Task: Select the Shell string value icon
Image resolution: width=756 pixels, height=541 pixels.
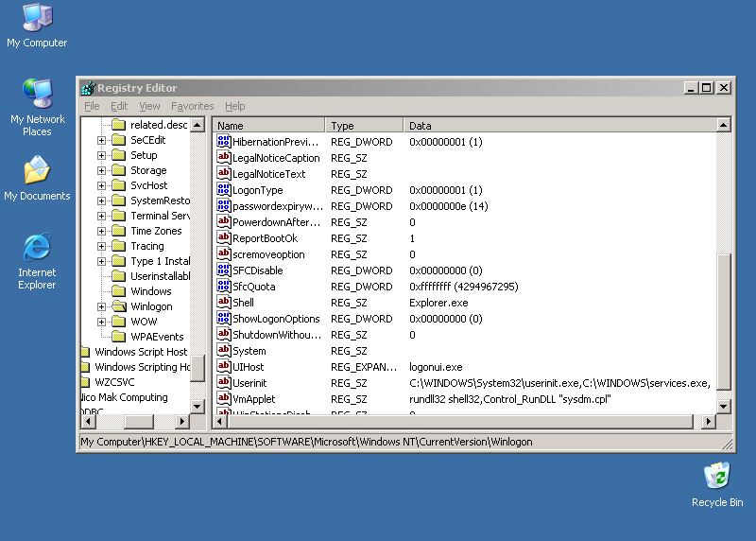Action: point(223,302)
